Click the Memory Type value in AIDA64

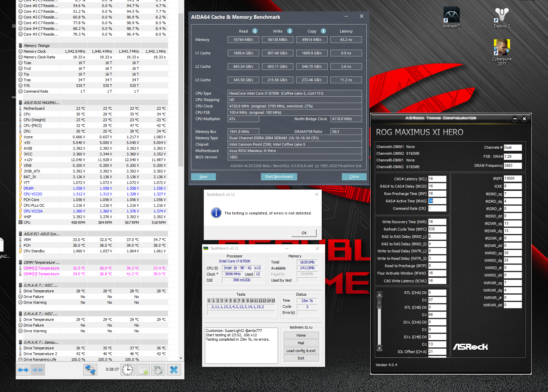click(x=295, y=138)
